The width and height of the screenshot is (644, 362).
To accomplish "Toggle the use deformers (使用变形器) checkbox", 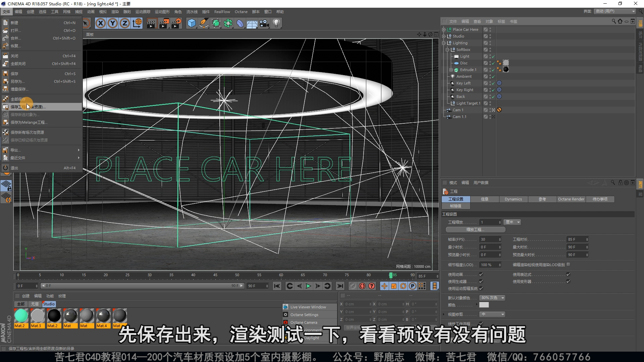I will click(568, 282).
